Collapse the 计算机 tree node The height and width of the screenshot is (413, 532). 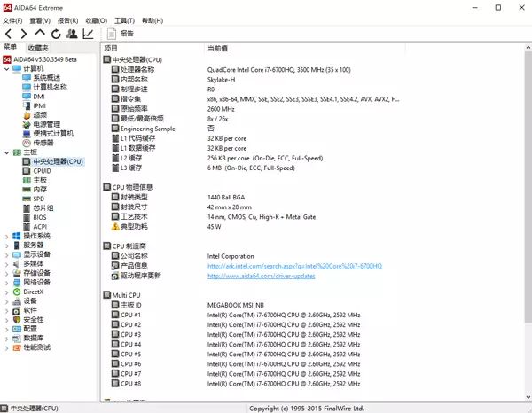point(6,69)
